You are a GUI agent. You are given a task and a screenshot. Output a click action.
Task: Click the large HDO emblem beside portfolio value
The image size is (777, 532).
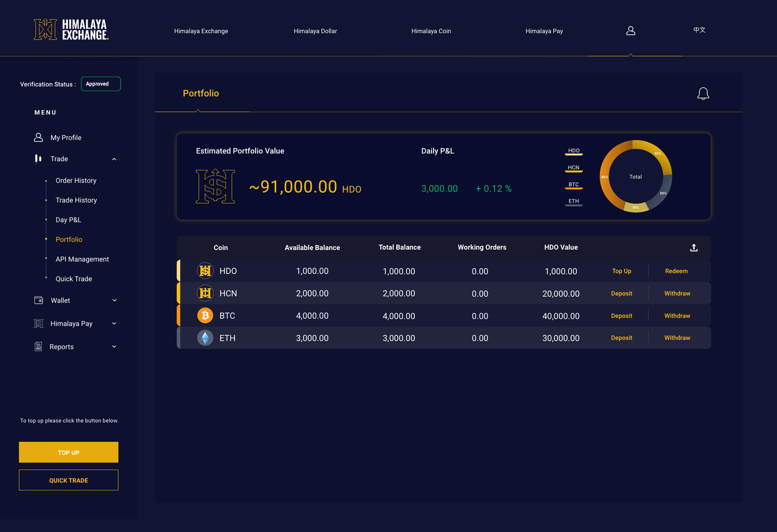click(215, 186)
